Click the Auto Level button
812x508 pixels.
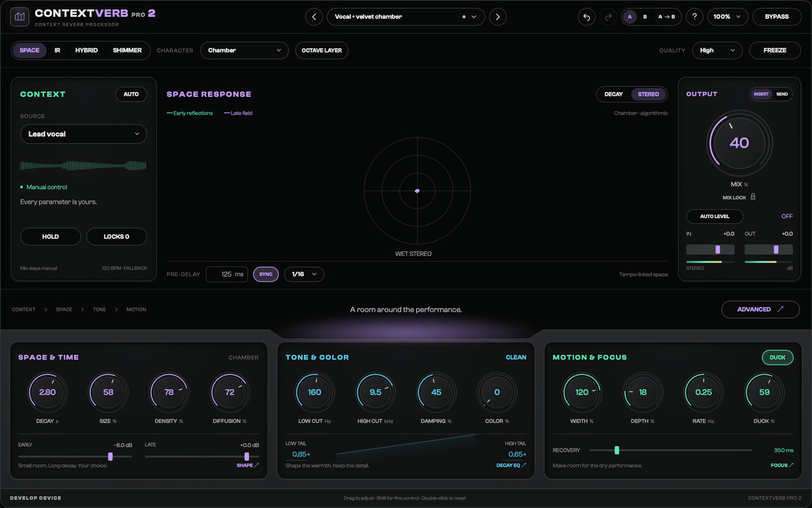(715, 217)
